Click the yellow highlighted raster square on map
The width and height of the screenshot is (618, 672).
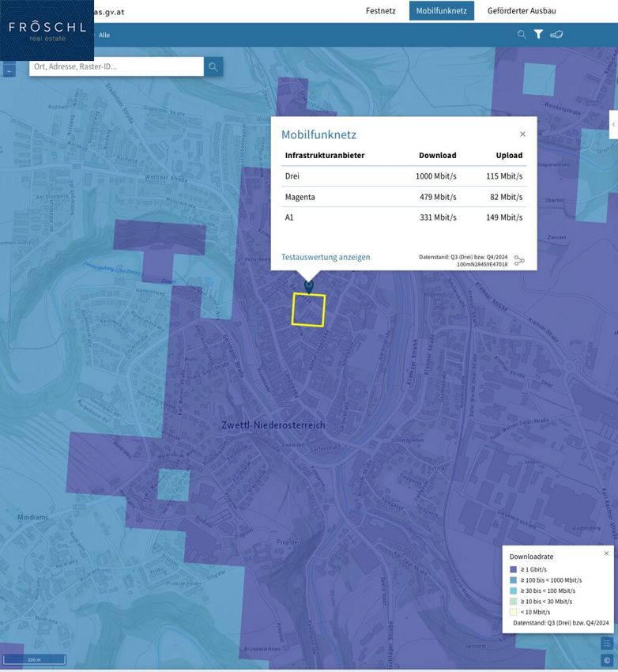tap(308, 310)
